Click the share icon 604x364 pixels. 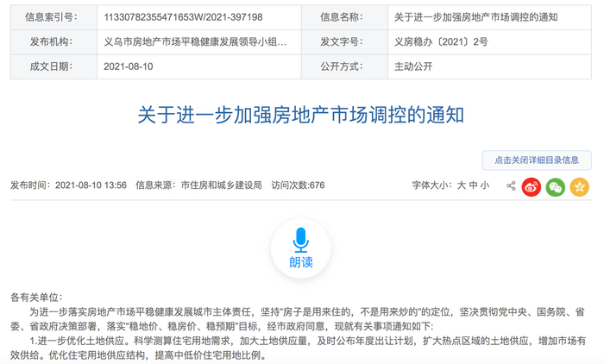coord(511,186)
